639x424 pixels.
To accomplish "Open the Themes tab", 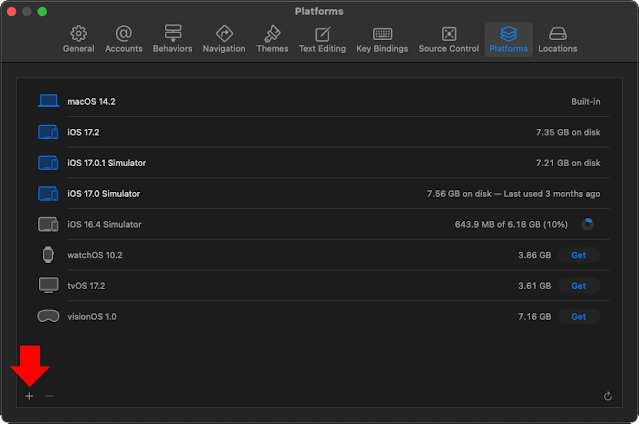I will point(272,40).
